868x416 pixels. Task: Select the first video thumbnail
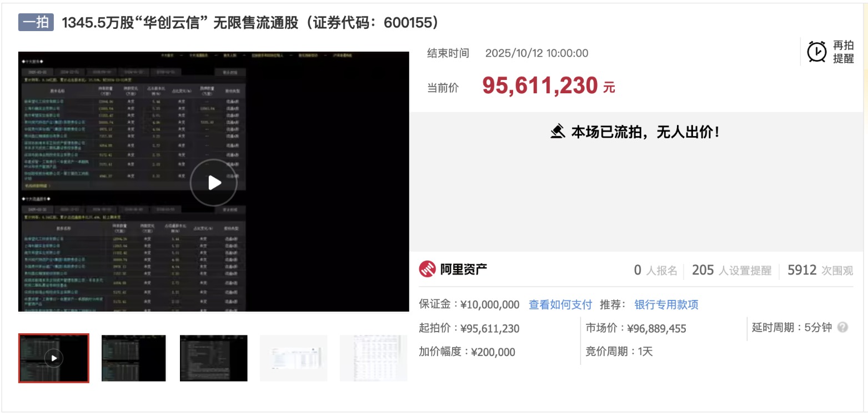(53, 358)
